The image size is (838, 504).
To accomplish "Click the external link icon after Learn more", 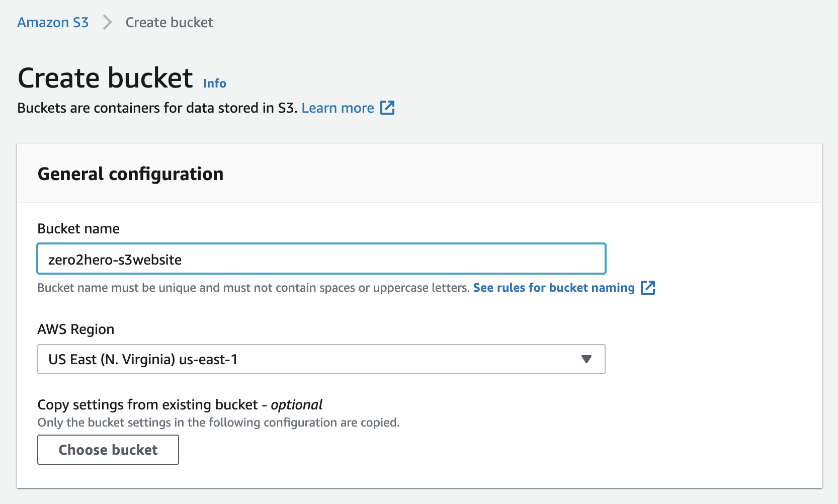I will [387, 108].
